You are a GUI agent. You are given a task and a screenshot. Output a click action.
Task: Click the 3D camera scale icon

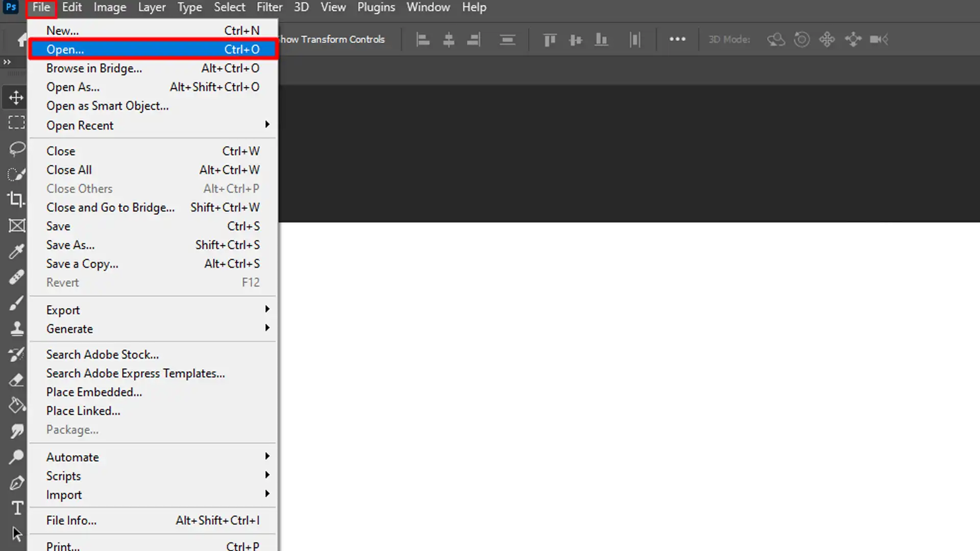pos(879,39)
